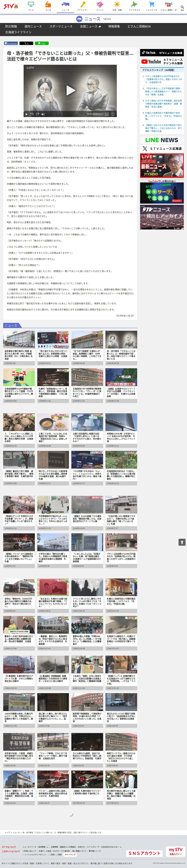Image resolution: width=187 pixels, height=868 pixels.
Task: Open the SNSアカウント footer button
Action: pos(144,853)
